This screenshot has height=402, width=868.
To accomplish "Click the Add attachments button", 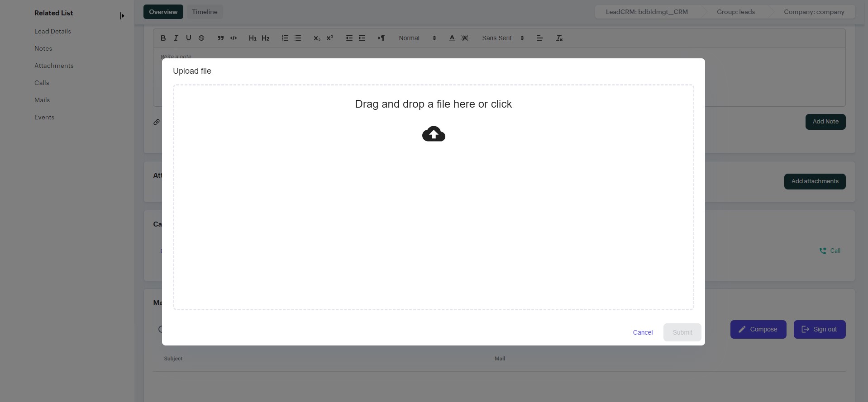I will 815,181.
